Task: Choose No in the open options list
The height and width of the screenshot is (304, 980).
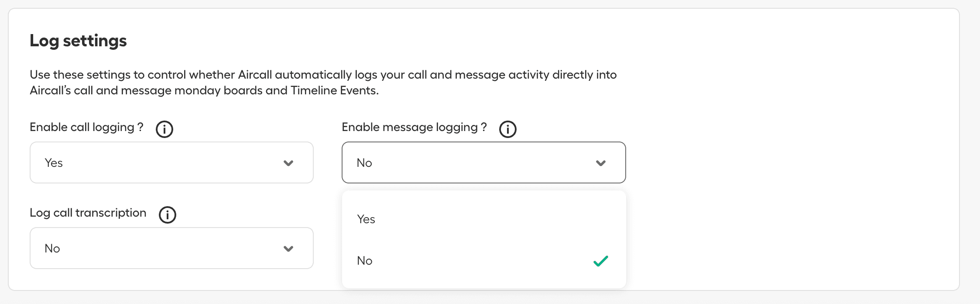Action: tap(365, 261)
